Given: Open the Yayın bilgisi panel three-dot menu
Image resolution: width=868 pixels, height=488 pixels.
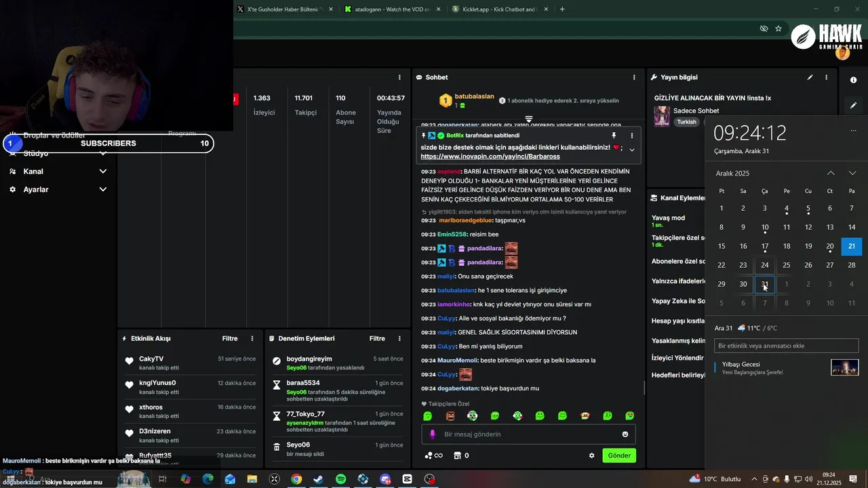Looking at the screenshot, I should tap(826, 77).
